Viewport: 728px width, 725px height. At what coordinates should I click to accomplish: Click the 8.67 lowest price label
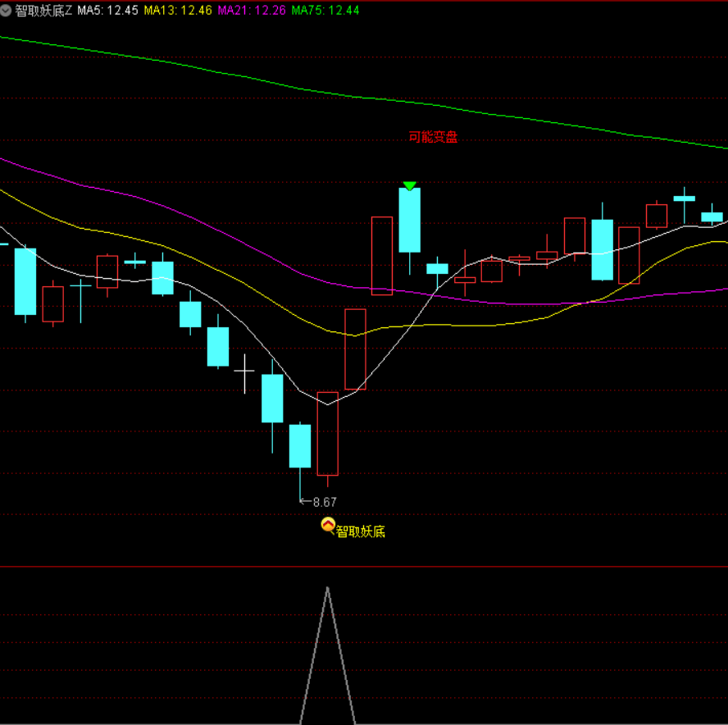(325, 501)
